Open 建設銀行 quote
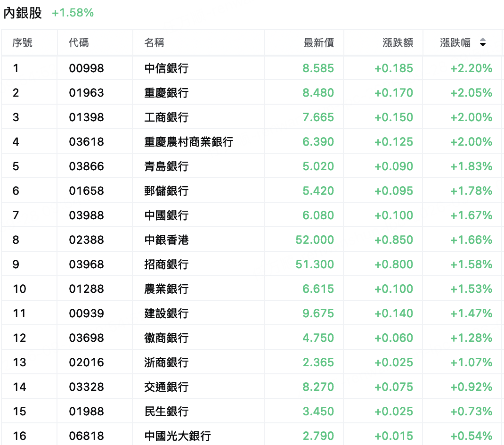Image resolution: width=504 pixels, height=445 pixels. coord(166,313)
